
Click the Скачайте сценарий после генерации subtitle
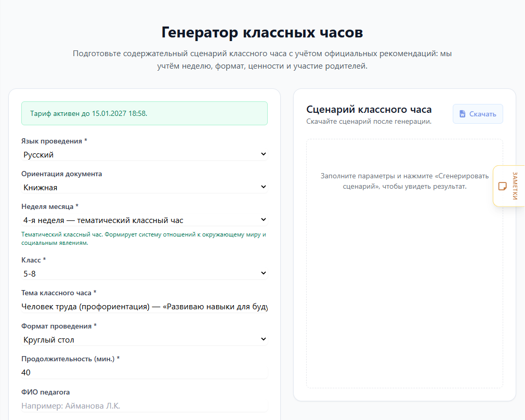[369, 121]
